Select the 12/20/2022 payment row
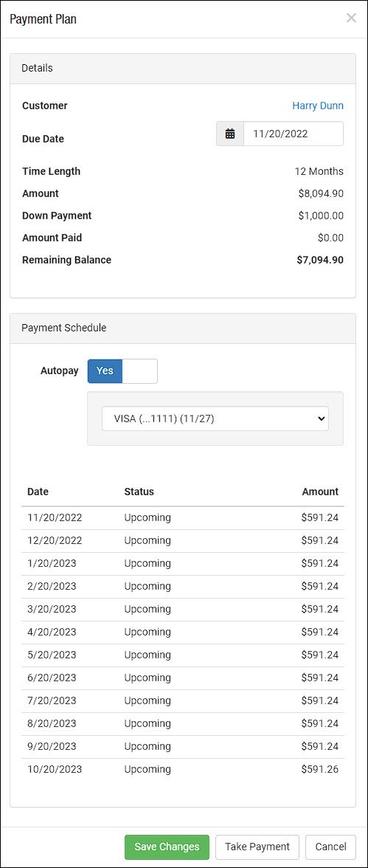The width and height of the screenshot is (368, 868). [183, 541]
